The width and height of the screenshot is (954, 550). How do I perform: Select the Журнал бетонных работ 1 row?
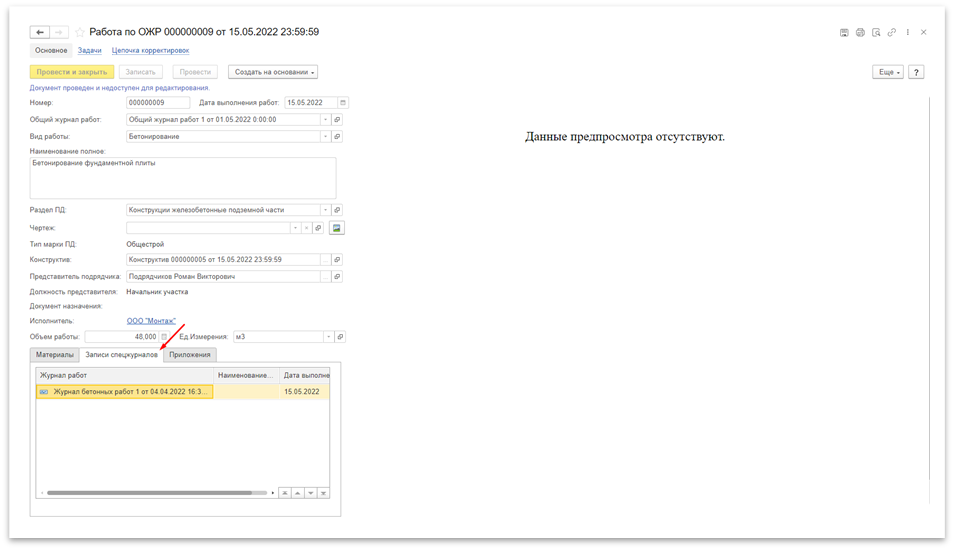[124, 392]
